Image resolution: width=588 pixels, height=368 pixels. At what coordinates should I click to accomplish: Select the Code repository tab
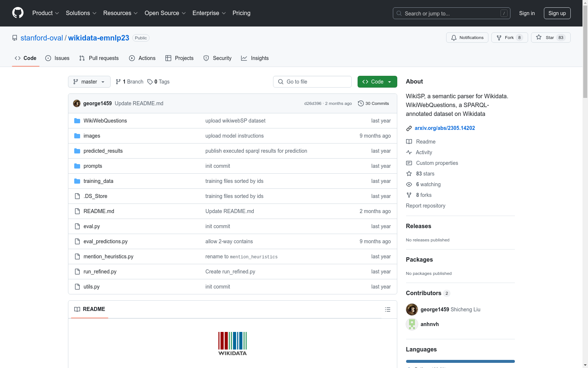26,58
